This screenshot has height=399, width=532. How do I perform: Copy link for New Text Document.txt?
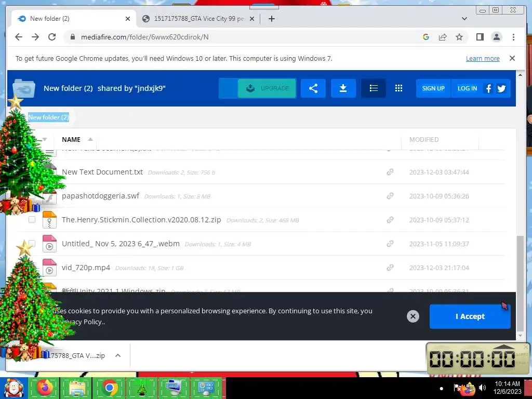(x=390, y=172)
